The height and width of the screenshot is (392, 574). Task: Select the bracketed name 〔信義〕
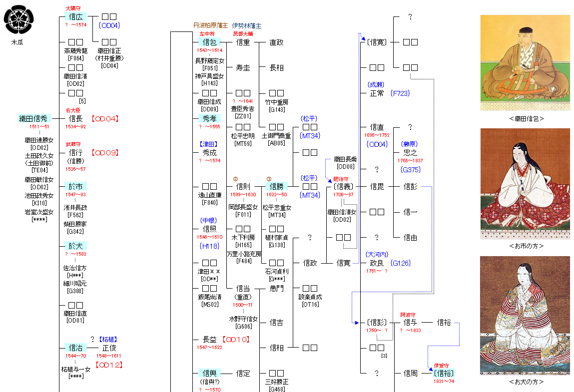tap(343, 187)
